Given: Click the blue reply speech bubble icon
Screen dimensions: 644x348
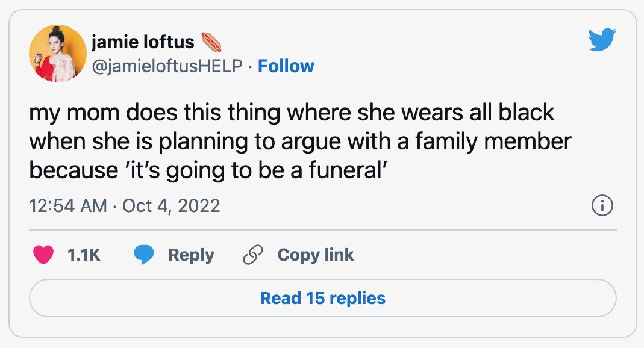Looking at the screenshot, I should [144, 255].
